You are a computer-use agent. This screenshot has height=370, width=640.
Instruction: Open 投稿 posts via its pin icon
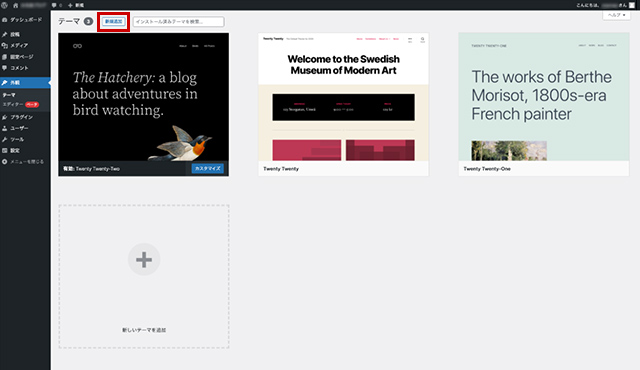tap(4, 34)
